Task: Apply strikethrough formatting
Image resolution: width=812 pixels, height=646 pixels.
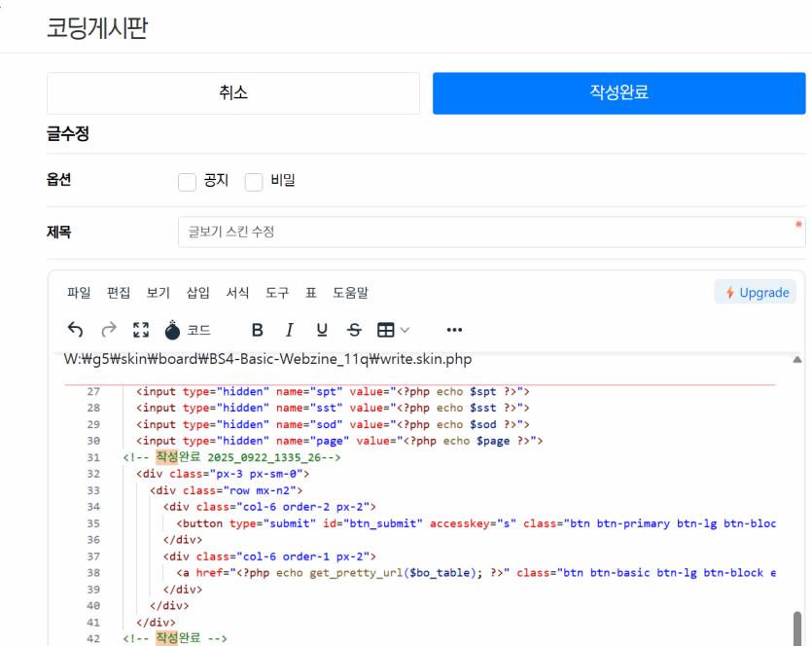Action: pyautogui.click(x=354, y=330)
